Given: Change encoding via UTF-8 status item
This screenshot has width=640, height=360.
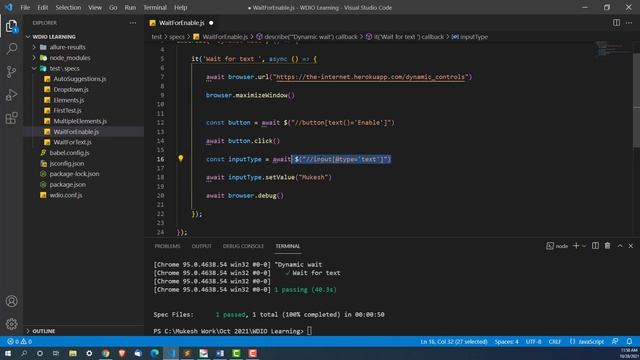Looking at the screenshot, I should tap(533, 341).
